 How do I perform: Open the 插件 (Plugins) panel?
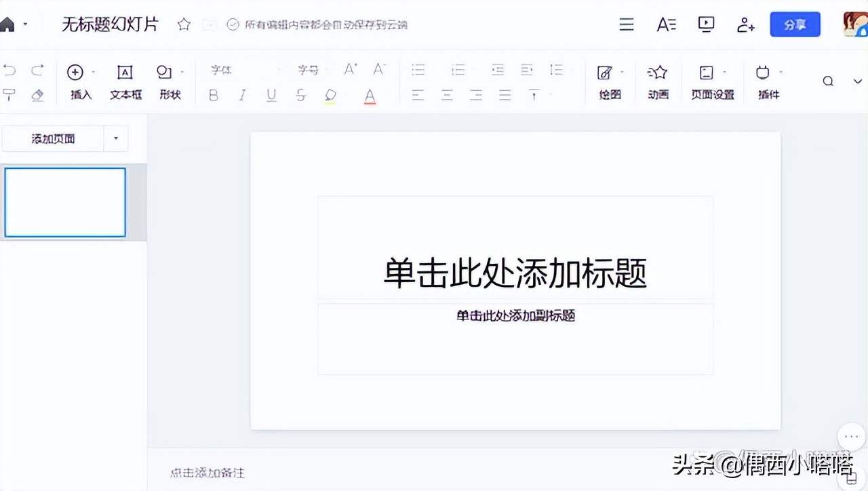[763, 72]
